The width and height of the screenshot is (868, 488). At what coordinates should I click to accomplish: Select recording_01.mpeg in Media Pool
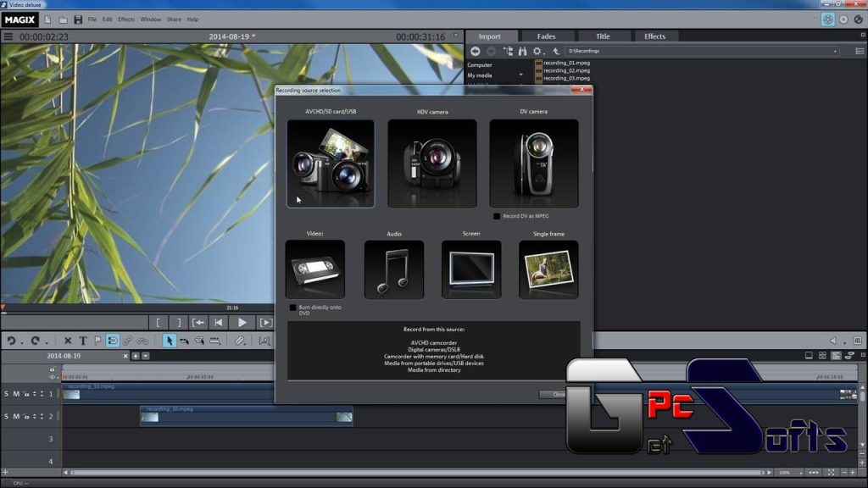pyautogui.click(x=566, y=63)
